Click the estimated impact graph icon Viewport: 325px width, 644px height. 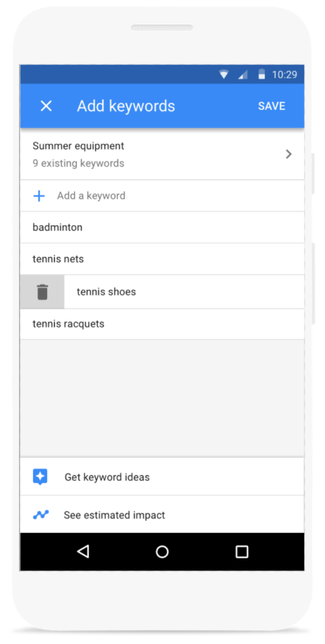pyautogui.click(x=41, y=514)
